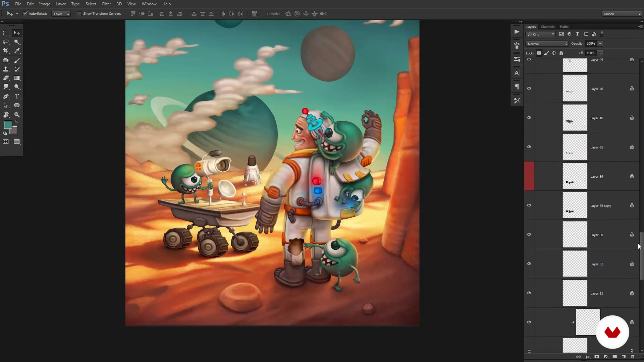Show hidden Layer 64
This screenshot has height=362, width=644.
click(529, 176)
